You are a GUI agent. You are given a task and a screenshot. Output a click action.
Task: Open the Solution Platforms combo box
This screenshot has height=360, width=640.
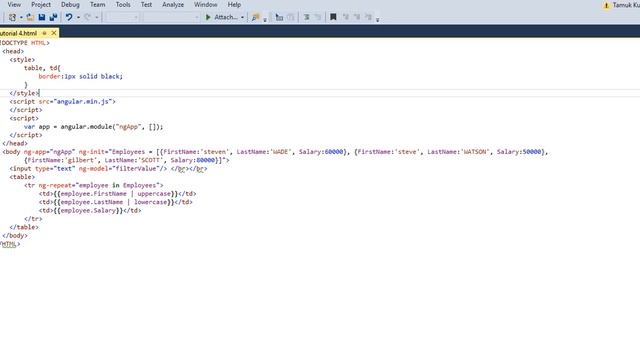pos(171,17)
